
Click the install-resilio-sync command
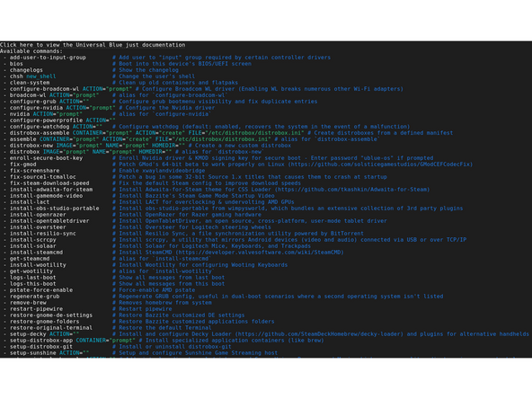point(43,233)
